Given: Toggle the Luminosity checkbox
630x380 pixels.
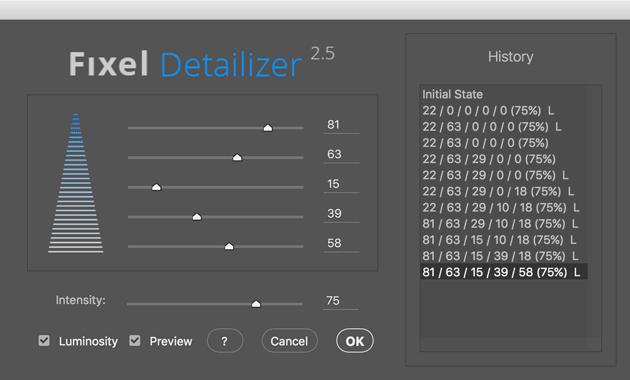Looking at the screenshot, I should 44,341.
